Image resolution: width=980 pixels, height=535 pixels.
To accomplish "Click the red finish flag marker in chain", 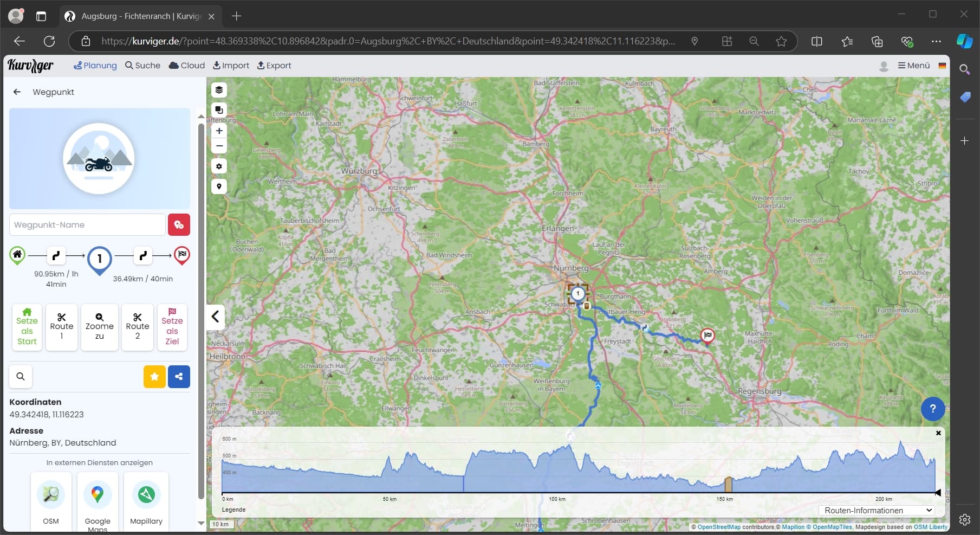I will tap(182, 255).
